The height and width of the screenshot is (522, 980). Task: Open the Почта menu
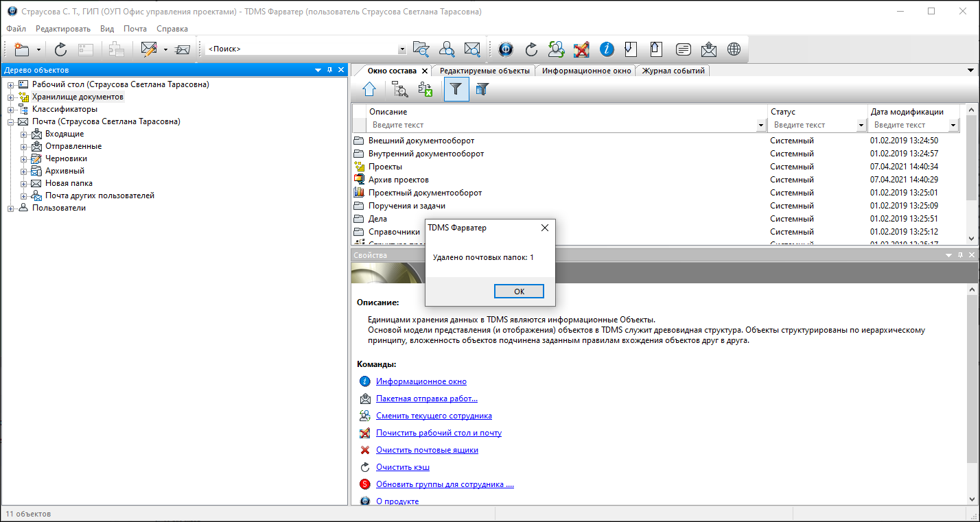pos(135,29)
